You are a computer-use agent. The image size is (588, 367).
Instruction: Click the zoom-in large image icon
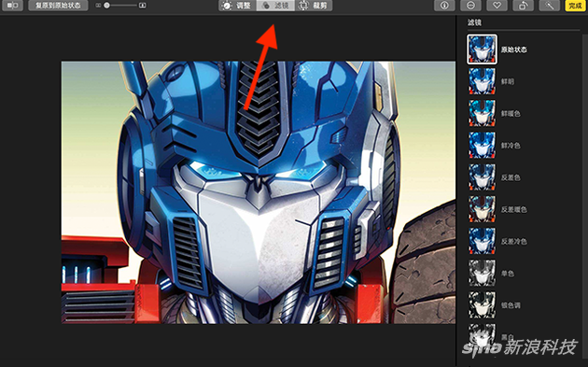pyautogui.click(x=143, y=6)
